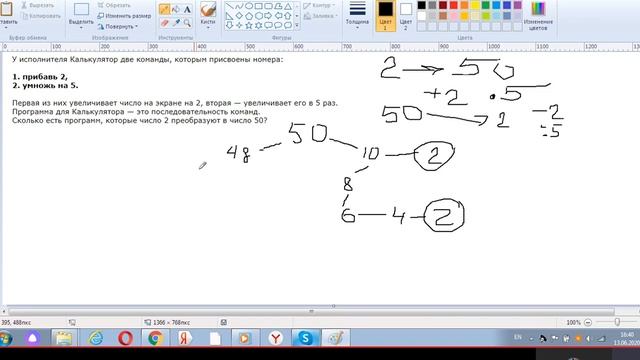The width and height of the screenshot is (640, 360).
Task: Select the Eraser tool
Action: click(164, 22)
